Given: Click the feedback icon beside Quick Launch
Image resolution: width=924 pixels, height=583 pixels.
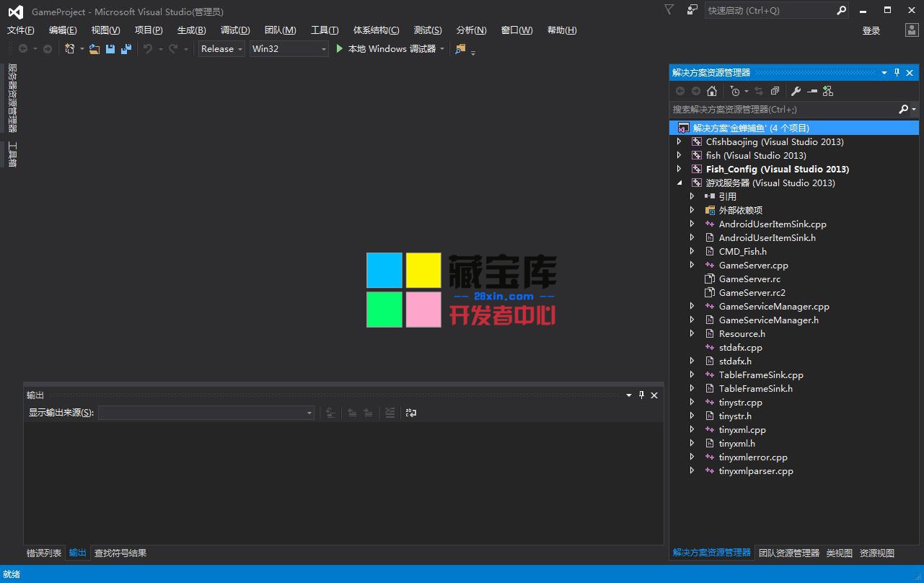Looking at the screenshot, I should point(692,10).
